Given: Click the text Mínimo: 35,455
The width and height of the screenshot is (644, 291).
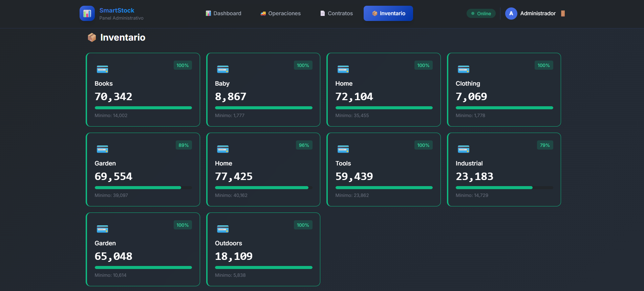Looking at the screenshot, I should (352, 116).
